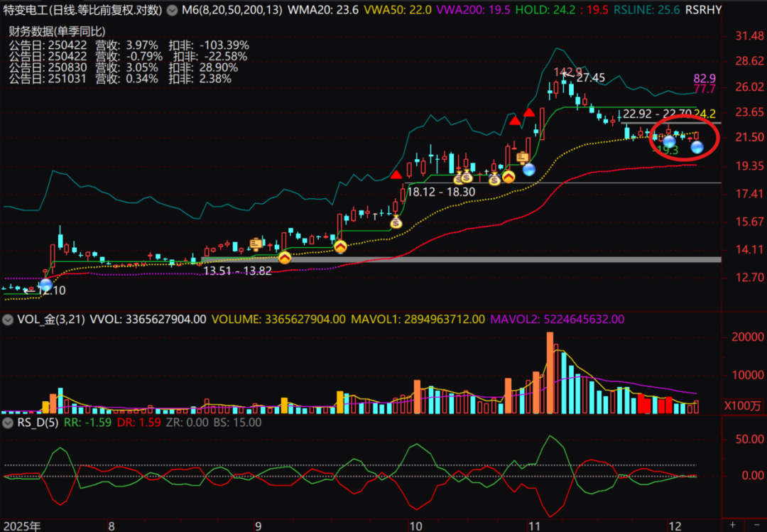Click the RSRHY legend label
Image resolution: width=767 pixels, height=532 pixels.
tap(703, 10)
